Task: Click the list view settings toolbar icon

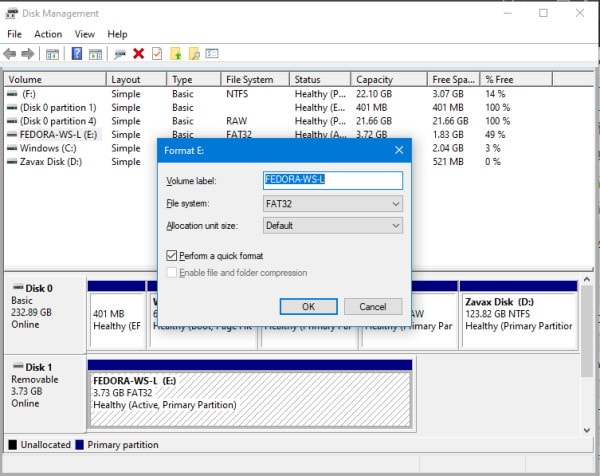Action: pyautogui.click(x=212, y=53)
